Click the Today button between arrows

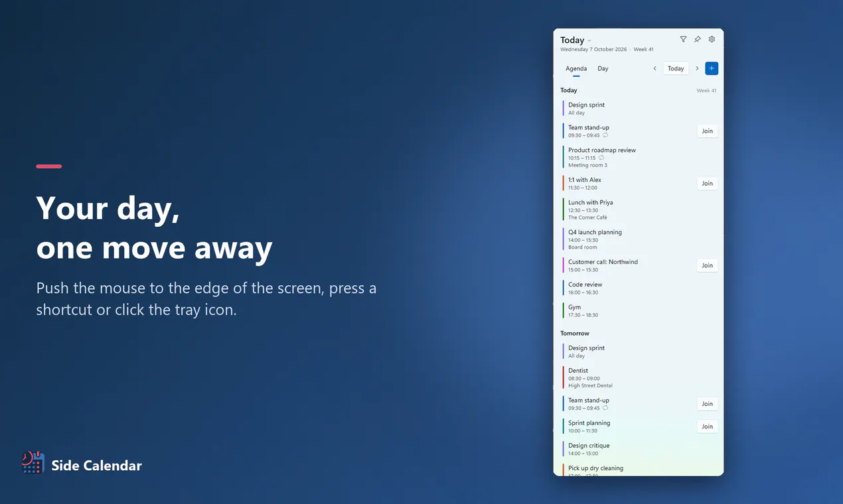(676, 68)
